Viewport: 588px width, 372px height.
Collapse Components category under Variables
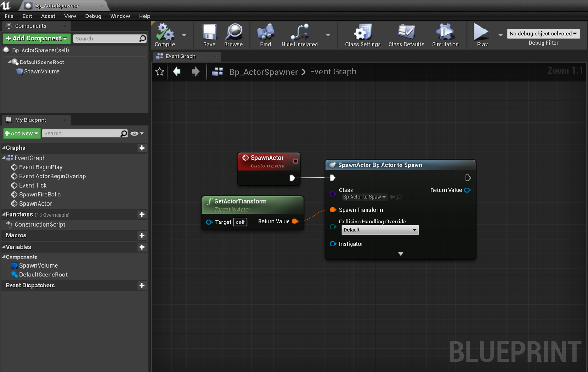(x=3, y=257)
